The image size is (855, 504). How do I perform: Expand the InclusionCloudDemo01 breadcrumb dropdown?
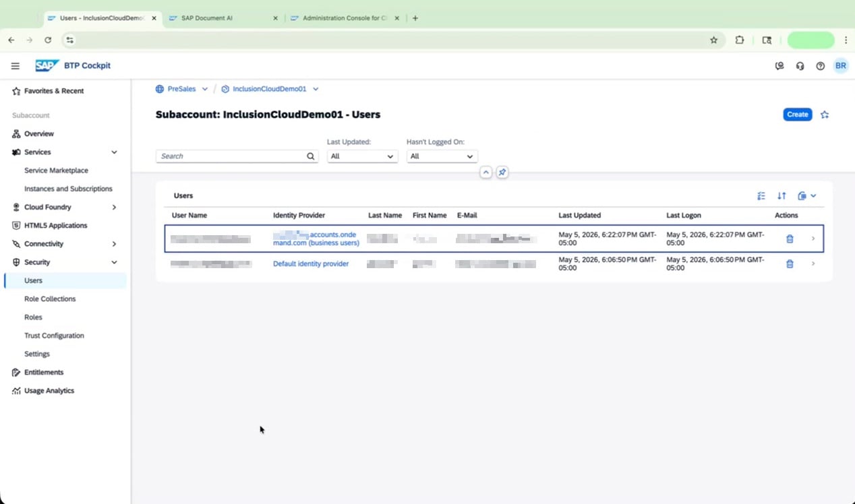click(x=316, y=89)
